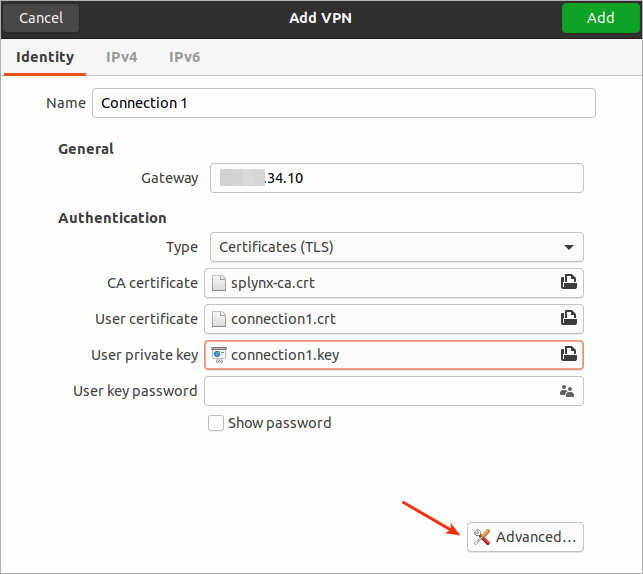Image resolution: width=643 pixels, height=574 pixels.
Task: Click the Add VPN title text
Action: click(320, 18)
